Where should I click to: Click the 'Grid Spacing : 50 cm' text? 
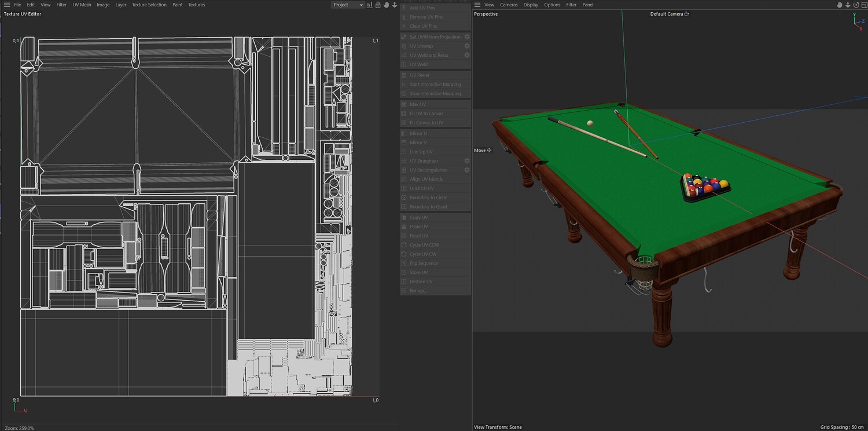click(843, 427)
